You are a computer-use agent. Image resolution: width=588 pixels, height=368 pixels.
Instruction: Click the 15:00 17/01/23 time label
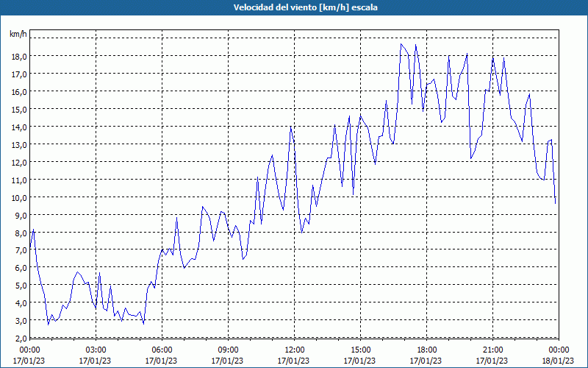pos(359,355)
